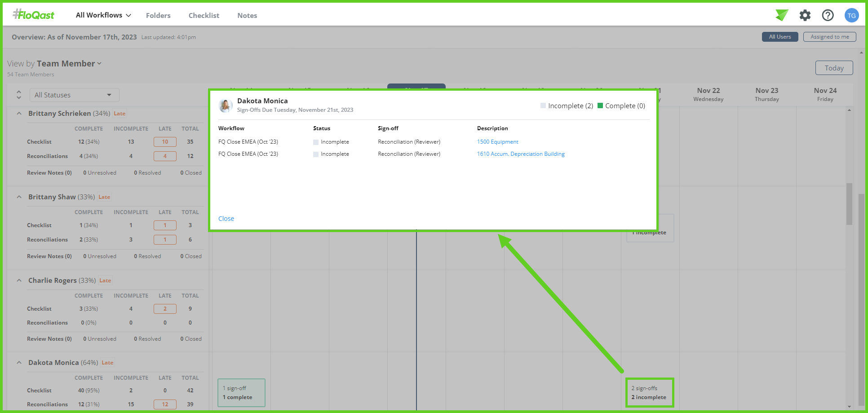Image resolution: width=868 pixels, height=413 pixels.
Task: Collapse the Charlie Rogers section
Action: coord(19,281)
